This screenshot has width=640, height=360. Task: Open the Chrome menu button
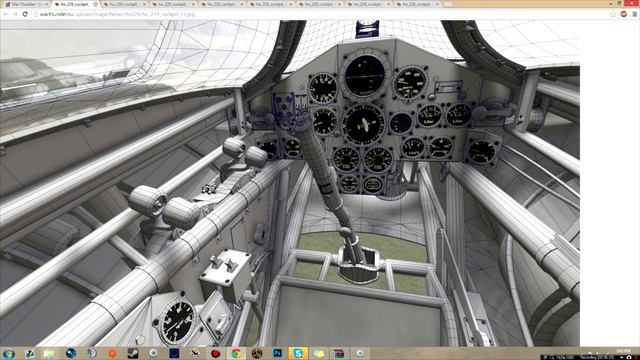[x=634, y=14]
